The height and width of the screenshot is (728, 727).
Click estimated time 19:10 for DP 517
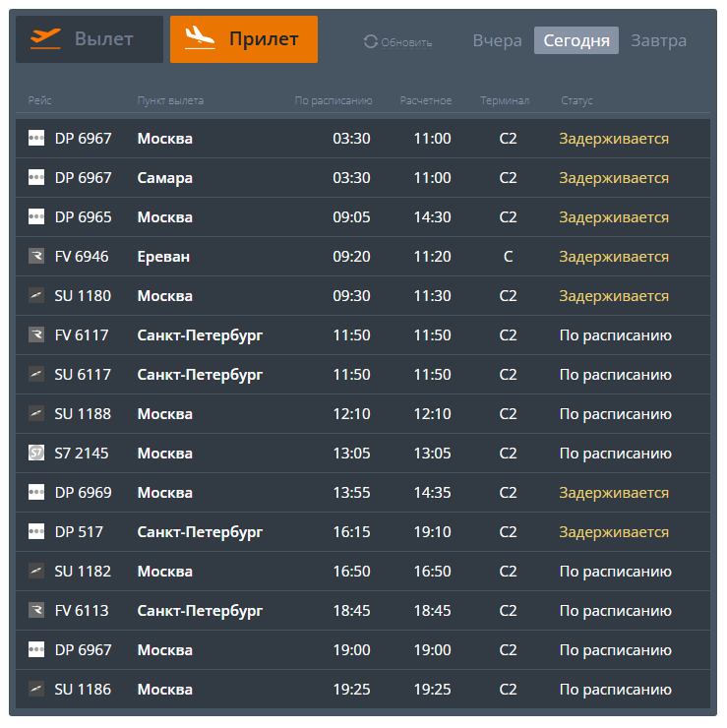pos(432,532)
